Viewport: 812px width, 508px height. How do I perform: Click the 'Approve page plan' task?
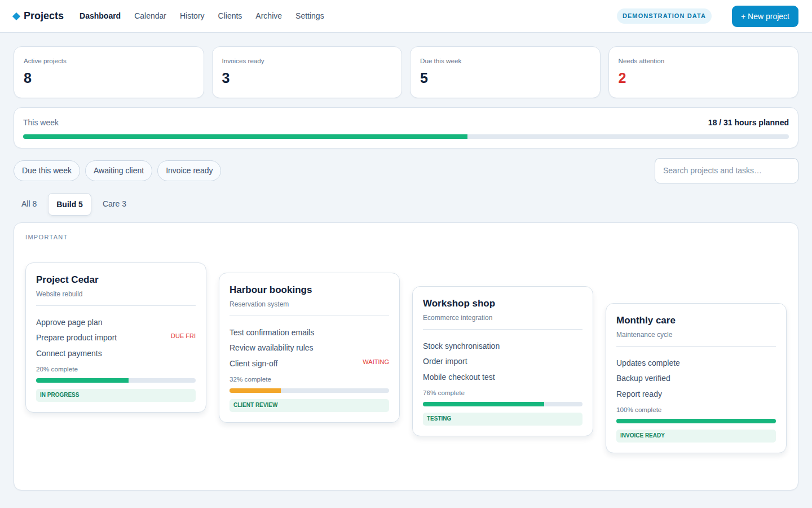coord(69,322)
